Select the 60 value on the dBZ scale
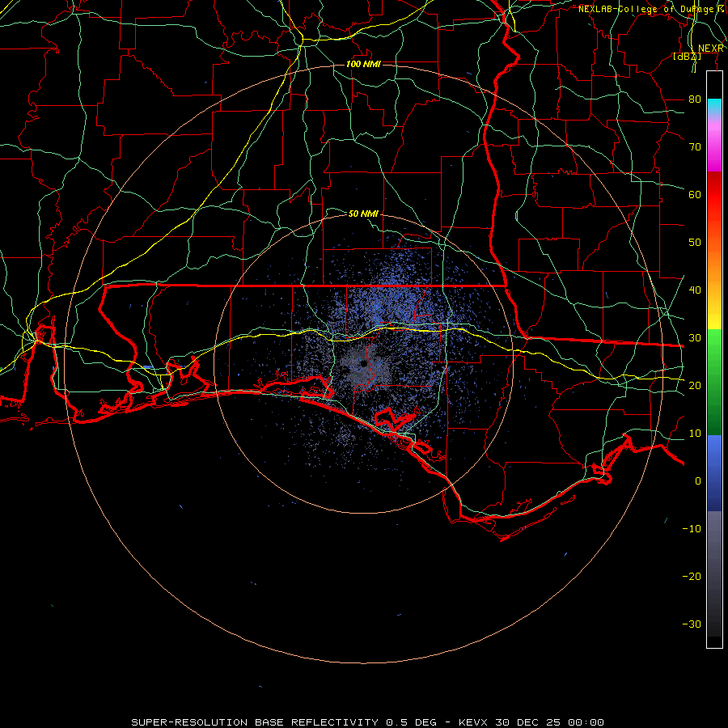The height and width of the screenshot is (728, 728). click(695, 195)
